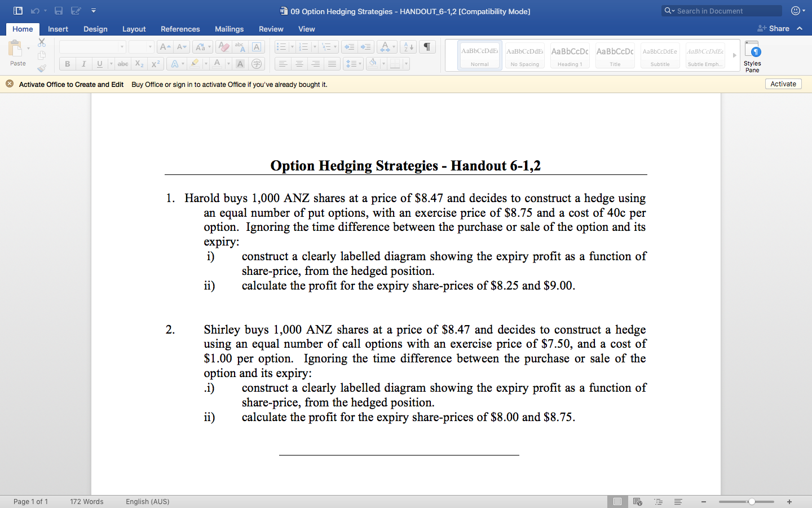Click the Character Shading icon
The width and height of the screenshot is (812, 508).
coord(240,64)
